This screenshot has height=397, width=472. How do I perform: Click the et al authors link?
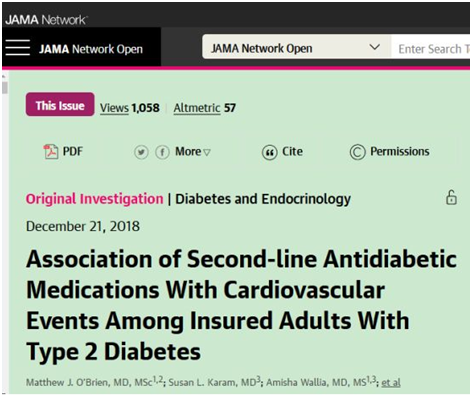tap(391, 382)
